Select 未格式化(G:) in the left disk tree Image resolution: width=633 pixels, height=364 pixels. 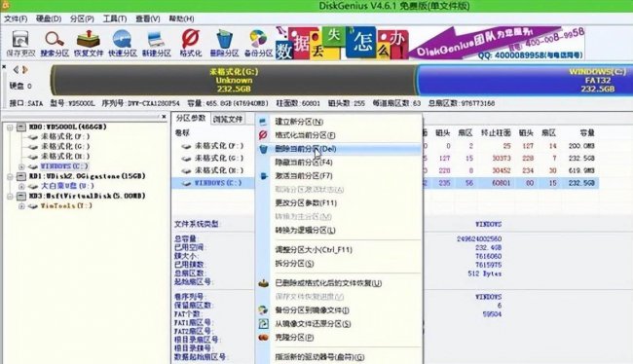[x=65, y=147]
